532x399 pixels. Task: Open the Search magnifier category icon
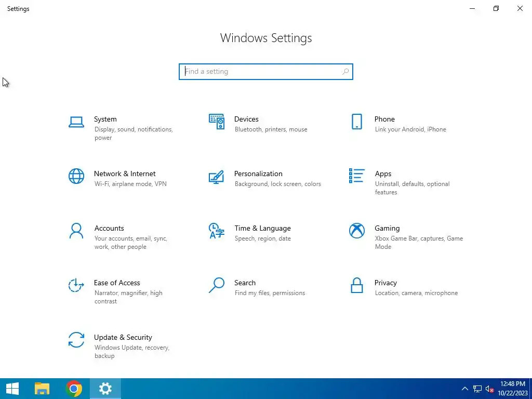point(217,285)
